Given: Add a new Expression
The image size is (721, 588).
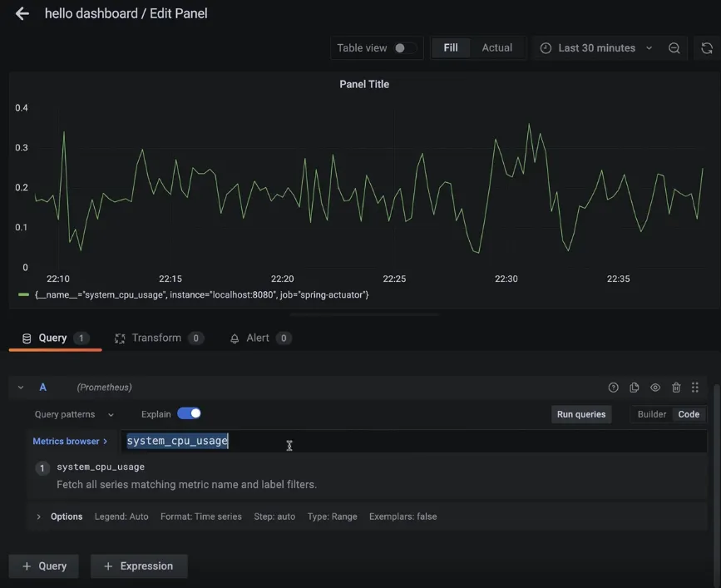Looking at the screenshot, I should [138, 566].
